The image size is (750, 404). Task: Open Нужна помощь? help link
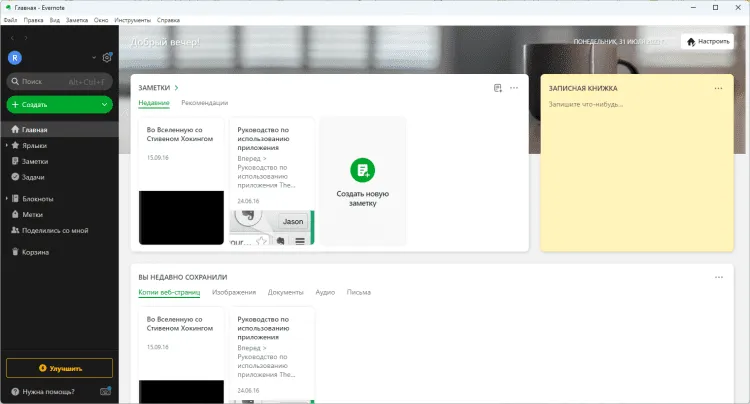click(x=48, y=392)
